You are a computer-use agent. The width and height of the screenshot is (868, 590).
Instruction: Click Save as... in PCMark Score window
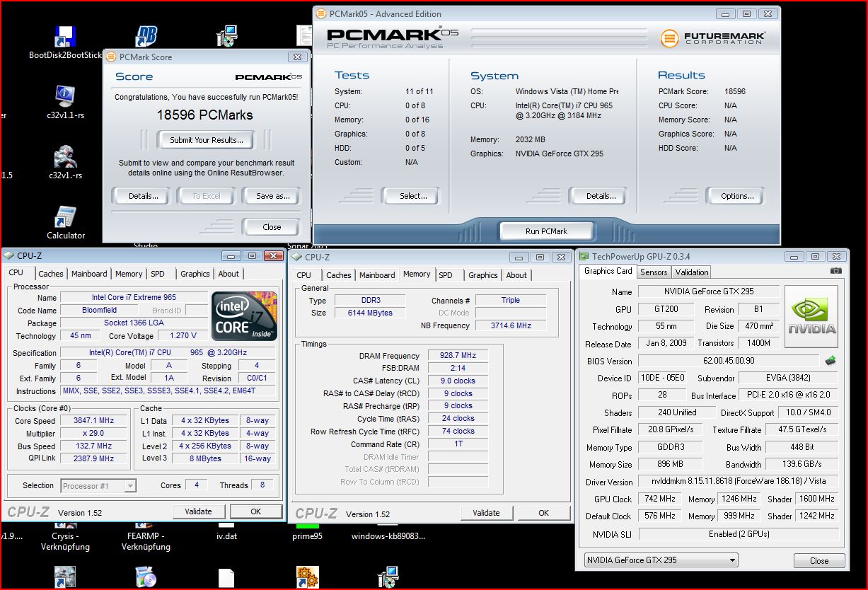tap(273, 196)
